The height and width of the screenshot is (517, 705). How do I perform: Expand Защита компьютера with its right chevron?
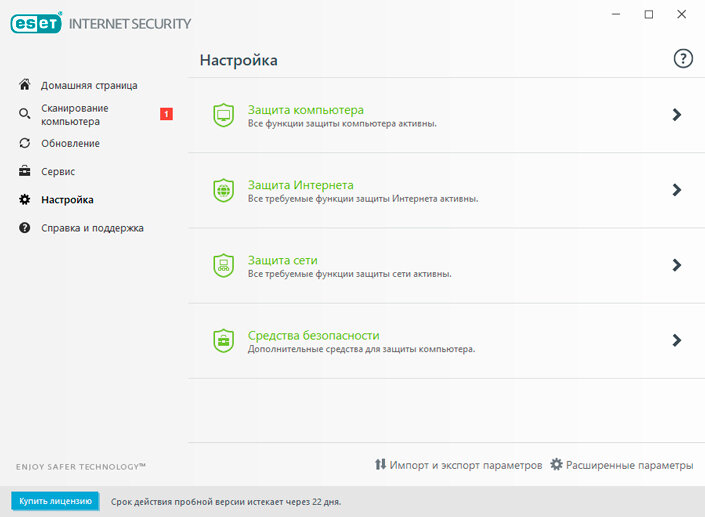click(677, 115)
